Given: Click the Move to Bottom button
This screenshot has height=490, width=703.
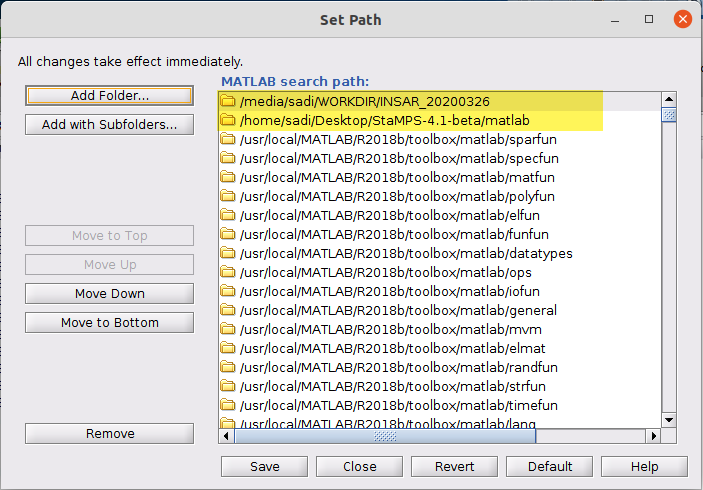Looking at the screenshot, I should (109, 323).
